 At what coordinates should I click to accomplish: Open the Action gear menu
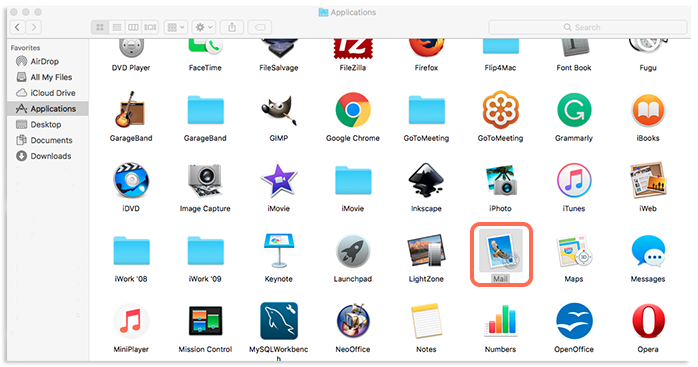tap(204, 27)
